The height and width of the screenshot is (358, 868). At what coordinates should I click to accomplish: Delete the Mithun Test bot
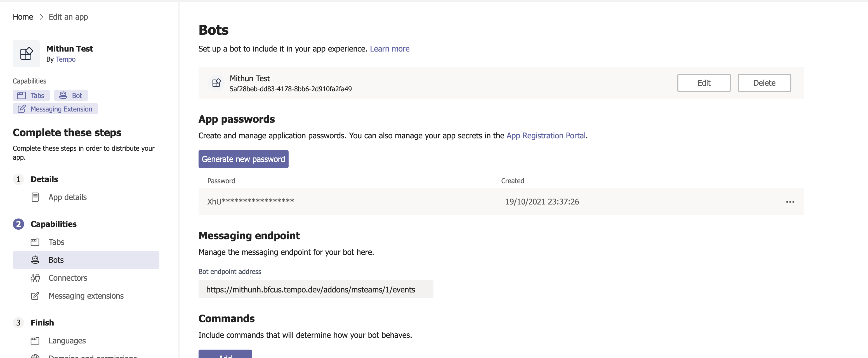(764, 83)
